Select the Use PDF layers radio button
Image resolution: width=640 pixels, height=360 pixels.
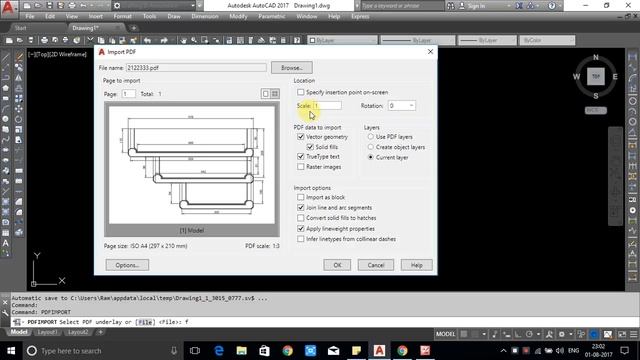tap(371, 136)
